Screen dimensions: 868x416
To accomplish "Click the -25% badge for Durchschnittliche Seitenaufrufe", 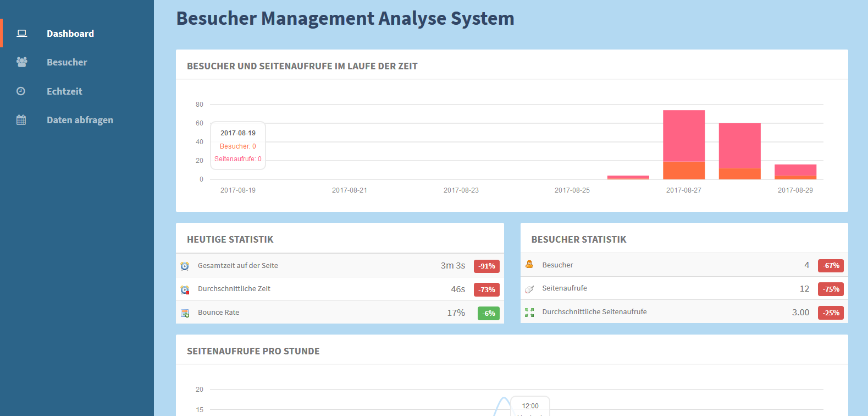I will [x=831, y=313].
